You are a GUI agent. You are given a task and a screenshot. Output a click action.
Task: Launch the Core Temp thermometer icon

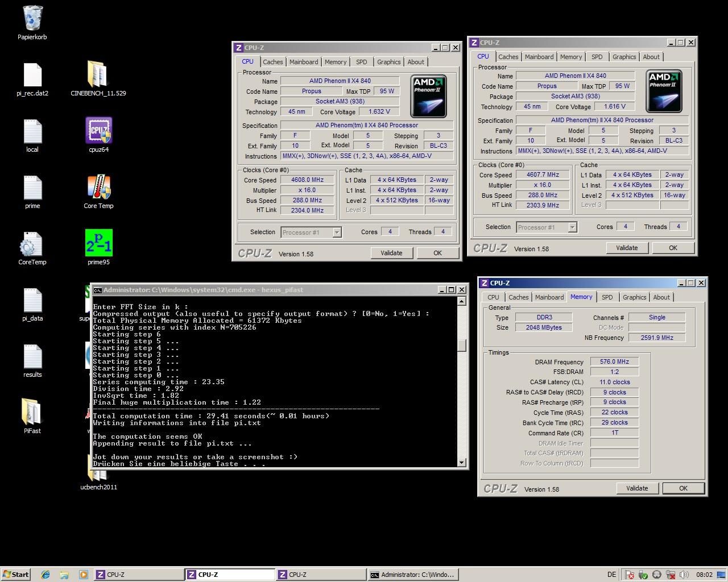pyautogui.click(x=98, y=187)
